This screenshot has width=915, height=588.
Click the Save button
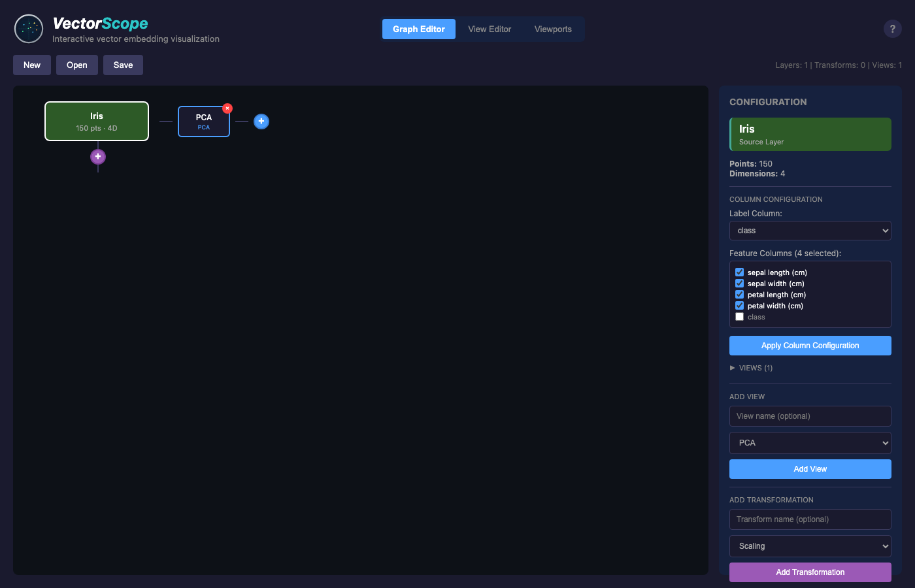[123, 65]
